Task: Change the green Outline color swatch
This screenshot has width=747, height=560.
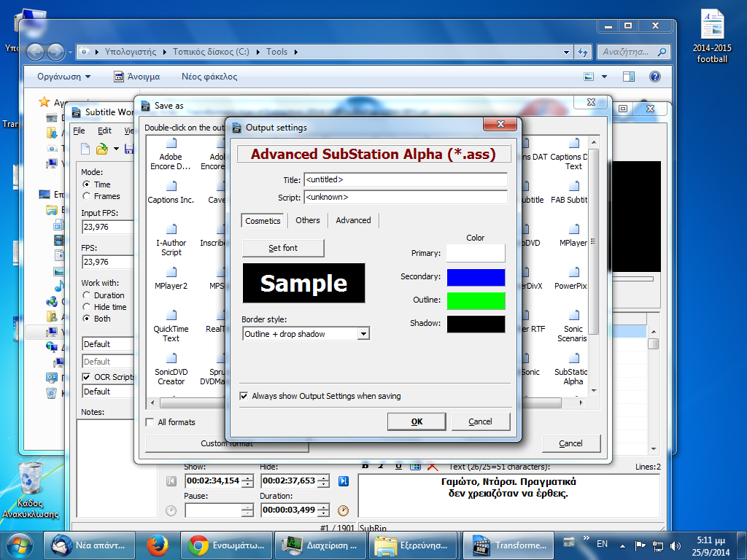Action: [476, 300]
